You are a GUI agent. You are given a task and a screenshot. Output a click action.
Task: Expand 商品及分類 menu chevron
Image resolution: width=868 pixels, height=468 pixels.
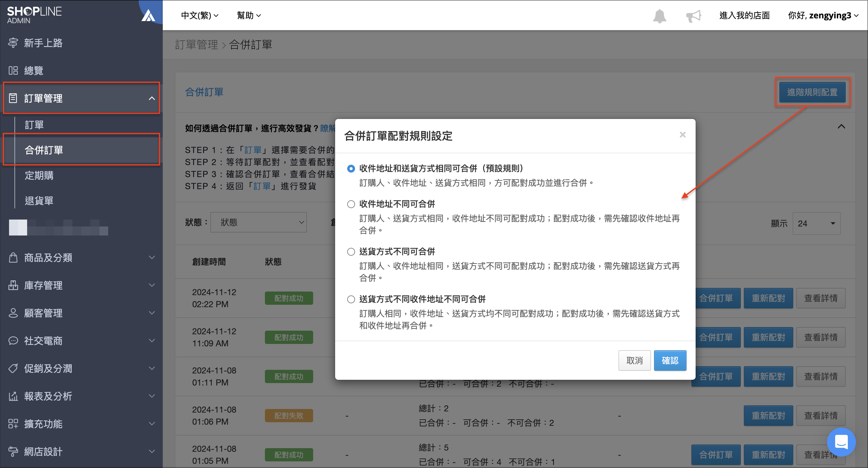[152, 257]
